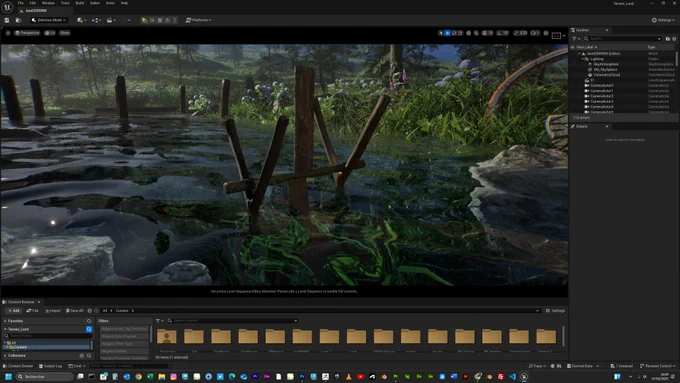The height and width of the screenshot is (383, 680).
Task: Choose the Scale gizmo tool
Action: (460, 33)
